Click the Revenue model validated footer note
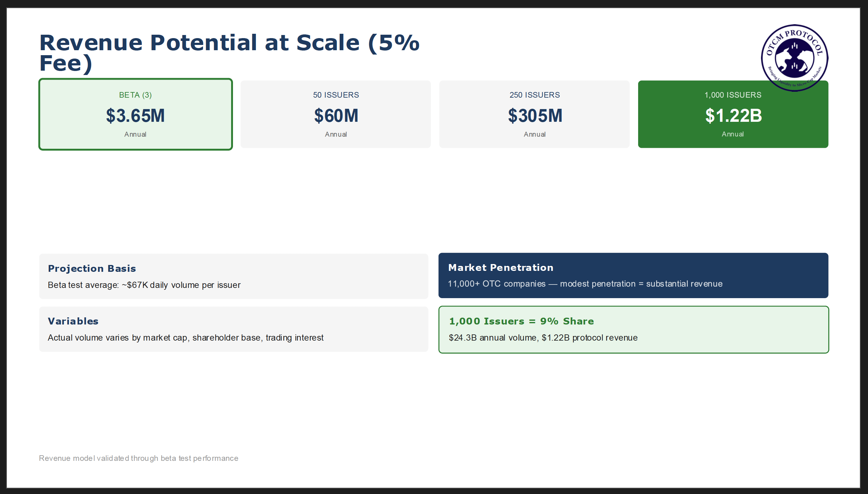Viewport: 868px width, 494px height. (139, 458)
